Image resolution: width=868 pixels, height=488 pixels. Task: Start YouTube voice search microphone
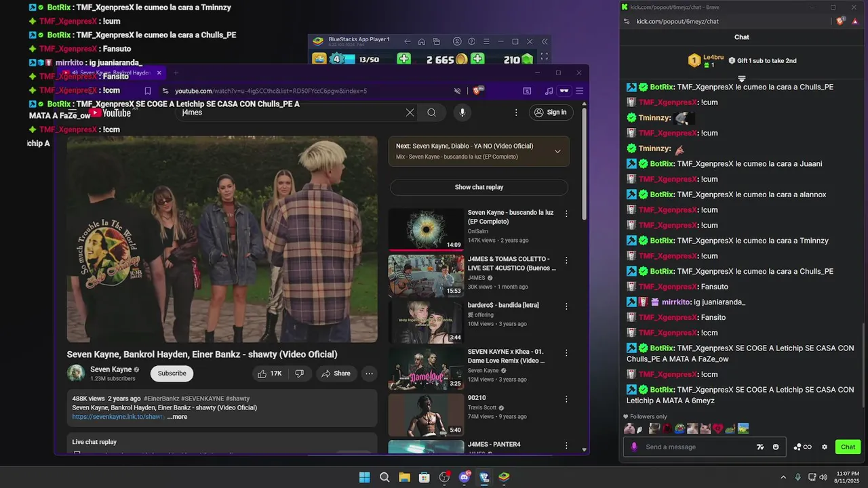pyautogui.click(x=462, y=113)
